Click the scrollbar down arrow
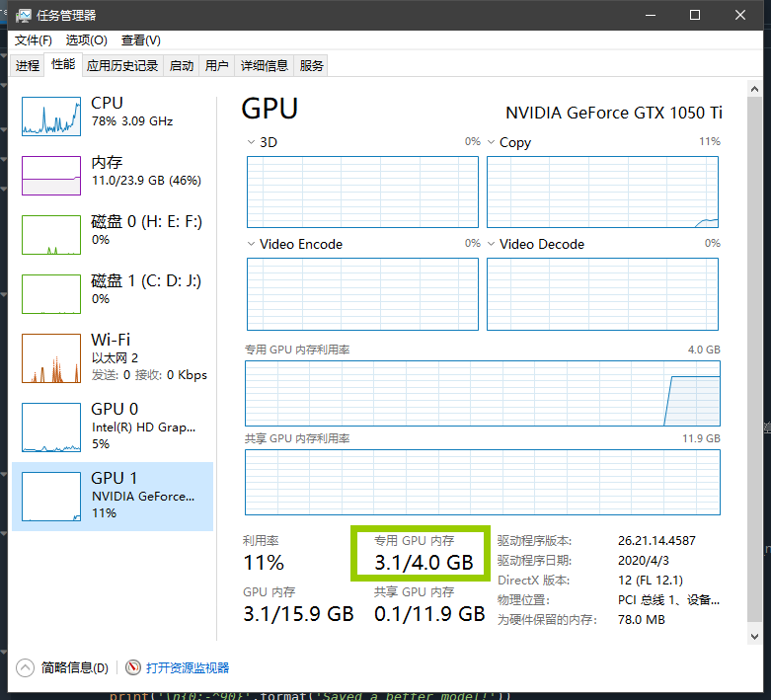The width and height of the screenshot is (771, 700). pos(754,636)
